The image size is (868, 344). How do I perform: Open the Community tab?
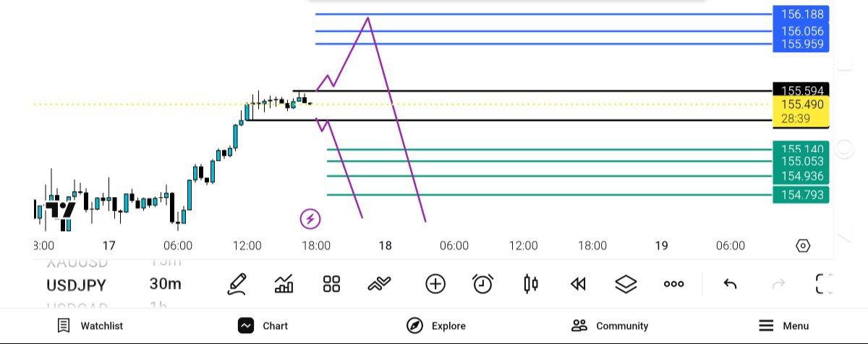click(x=610, y=326)
